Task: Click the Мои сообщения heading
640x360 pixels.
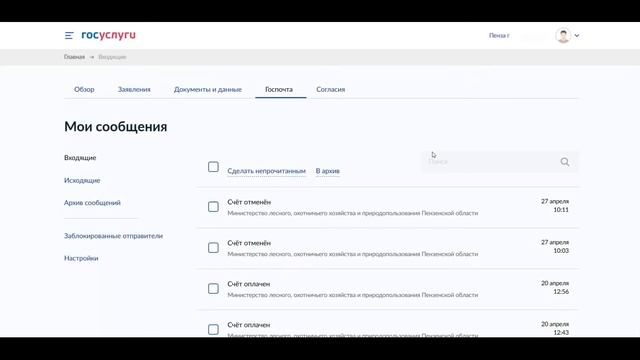Action: pyautogui.click(x=116, y=127)
